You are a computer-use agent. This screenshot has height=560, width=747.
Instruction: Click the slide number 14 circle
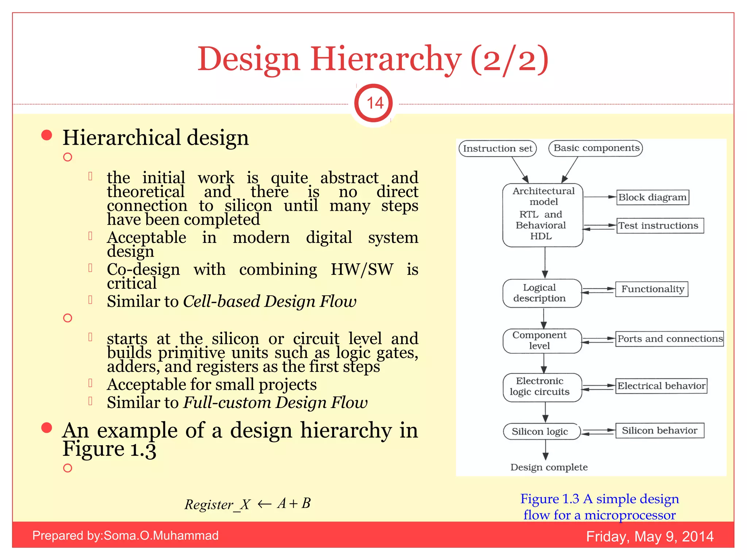pyautogui.click(x=373, y=103)
